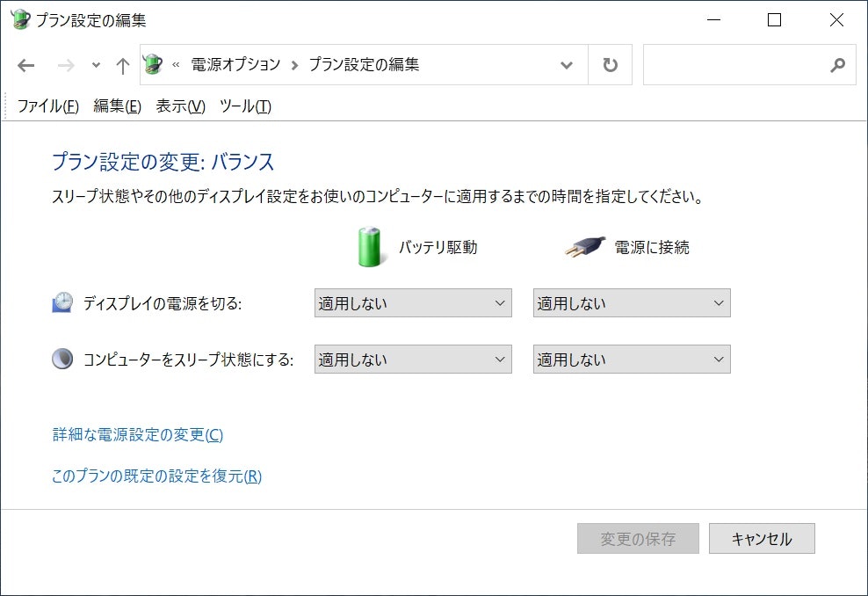Click the コンピューターをスリープ状態にする label

click(x=188, y=360)
